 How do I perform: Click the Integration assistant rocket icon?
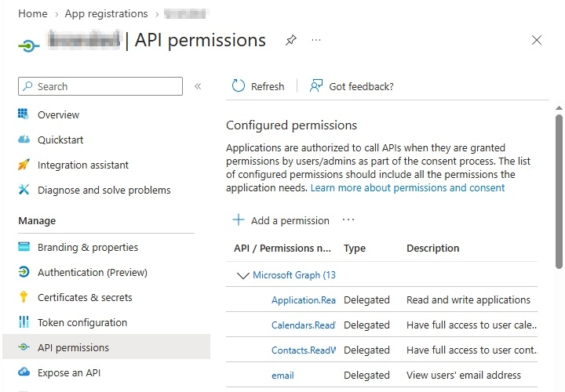[x=24, y=165]
